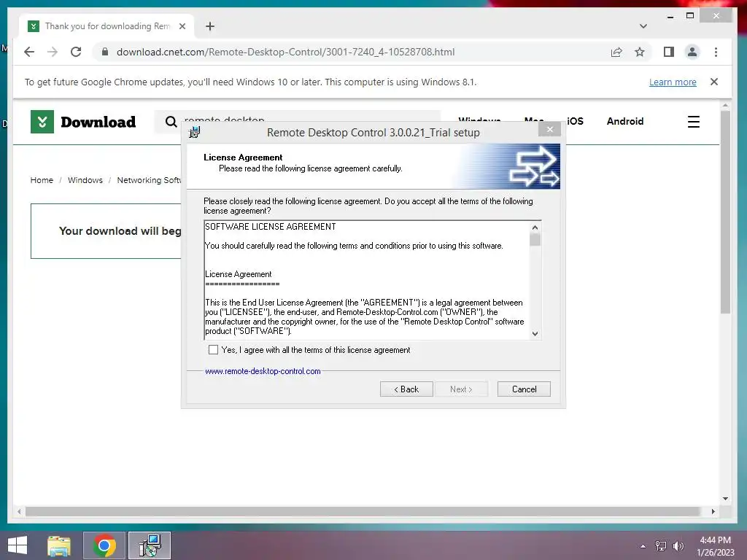
Task: Open a new Chrome tab
Action: click(x=209, y=26)
